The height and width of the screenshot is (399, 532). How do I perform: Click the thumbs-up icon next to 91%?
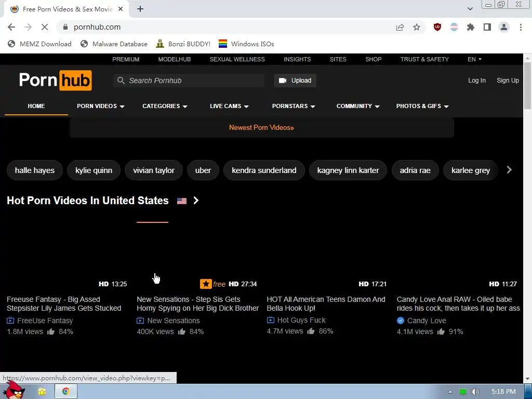pos(441,331)
